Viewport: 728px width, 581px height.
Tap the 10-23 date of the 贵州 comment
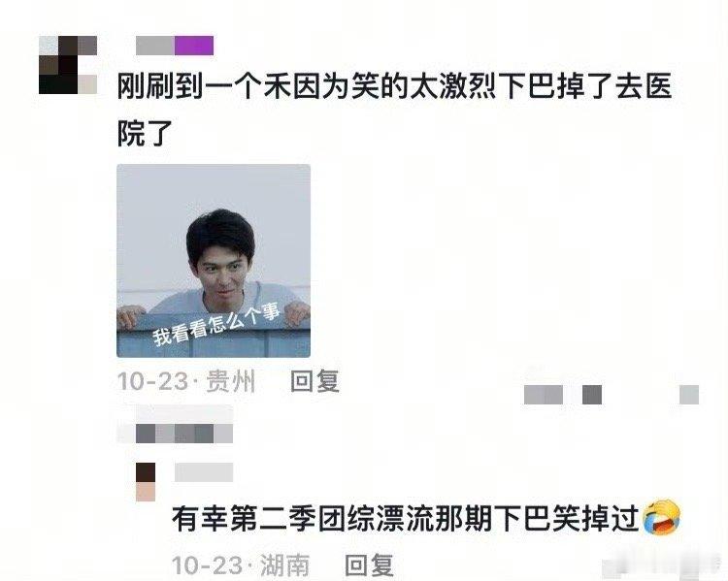click(x=152, y=381)
